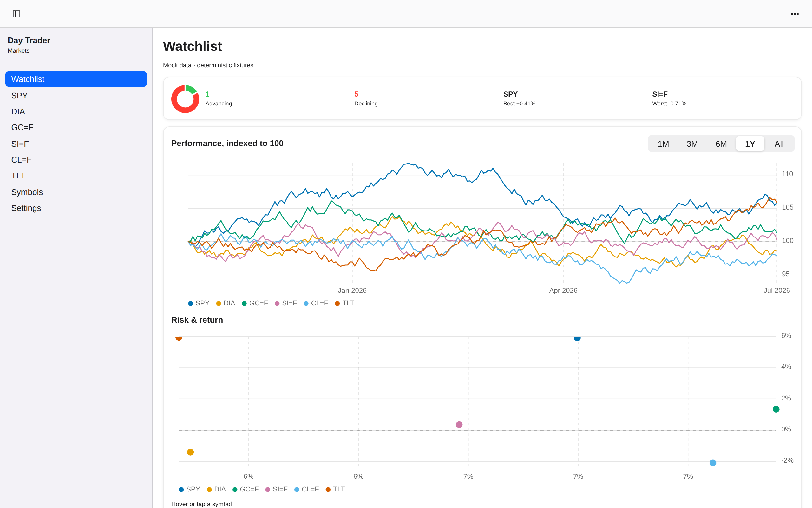Toggle CL=F in performance chart legend
The image size is (812, 508).
316,304
